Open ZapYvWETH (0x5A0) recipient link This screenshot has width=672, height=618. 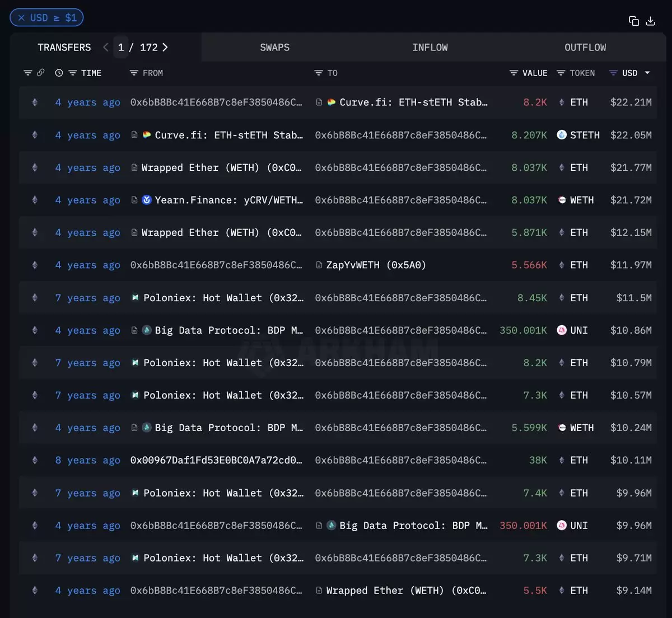click(x=376, y=265)
